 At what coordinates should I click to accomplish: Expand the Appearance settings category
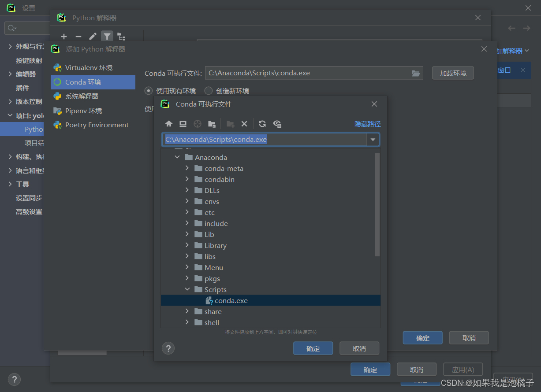pos(11,47)
